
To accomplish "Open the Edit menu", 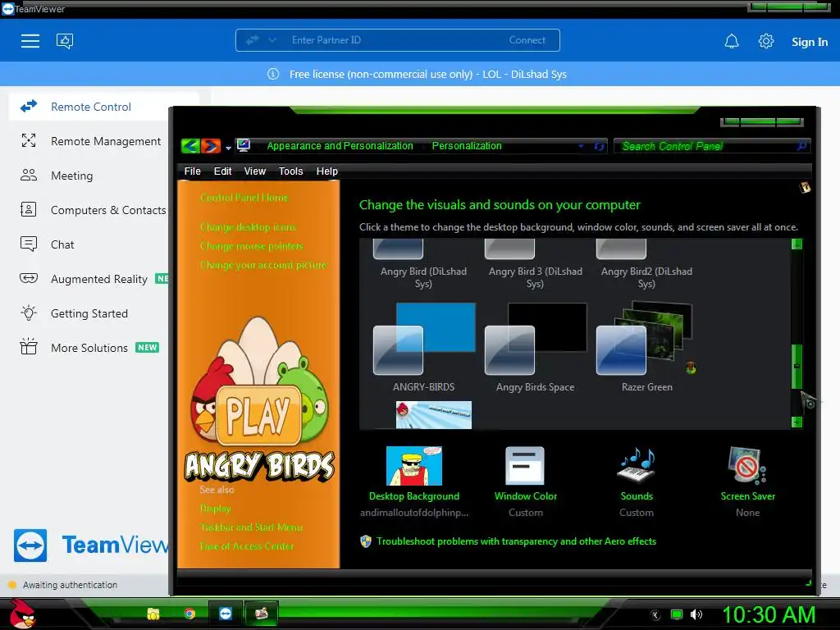I will 222,171.
